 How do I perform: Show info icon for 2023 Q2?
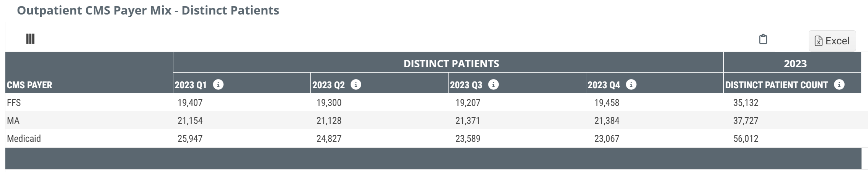356,84
